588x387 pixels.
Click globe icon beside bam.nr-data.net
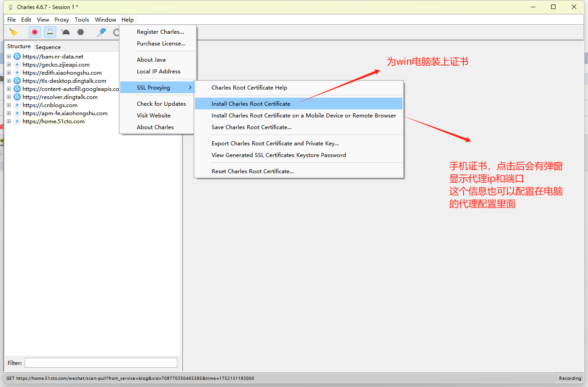(17, 56)
